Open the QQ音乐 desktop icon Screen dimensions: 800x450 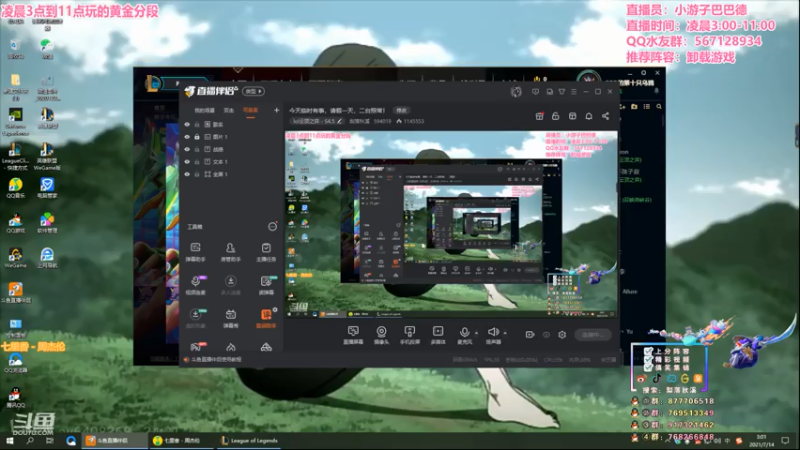(x=15, y=188)
